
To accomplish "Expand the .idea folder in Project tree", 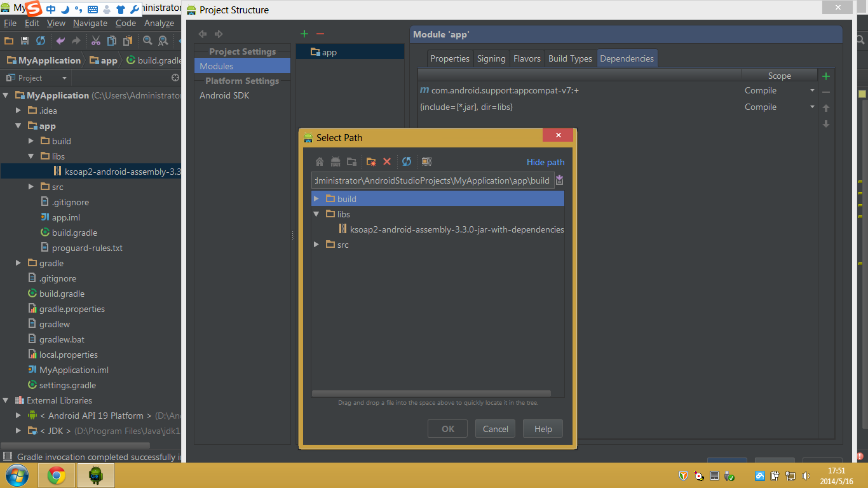I will (x=18, y=111).
